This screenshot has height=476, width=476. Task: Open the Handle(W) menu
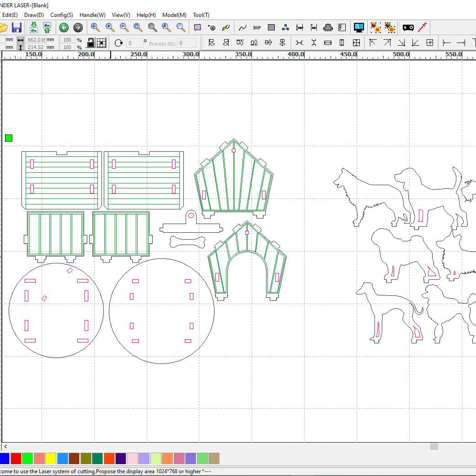(92, 15)
